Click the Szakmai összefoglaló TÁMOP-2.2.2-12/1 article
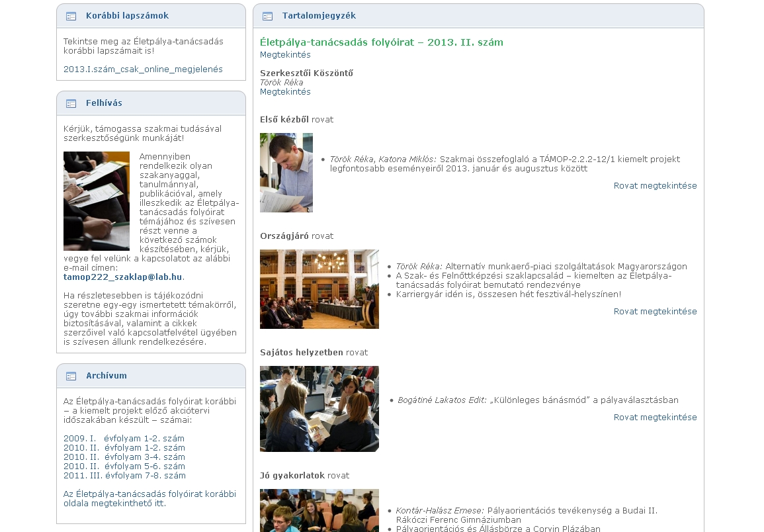764x532 pixels. (505, 164)
